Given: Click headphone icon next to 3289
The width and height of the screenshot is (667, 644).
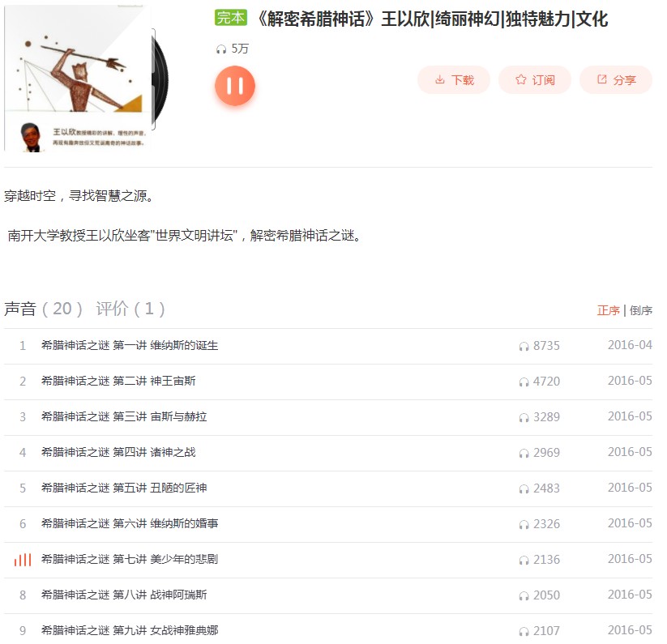Looking at the screenshot, I should [524, 418].
